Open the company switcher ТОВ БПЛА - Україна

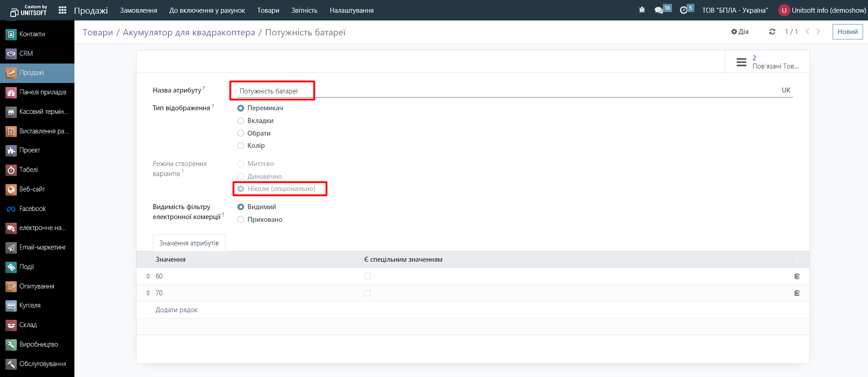(735, 10)
